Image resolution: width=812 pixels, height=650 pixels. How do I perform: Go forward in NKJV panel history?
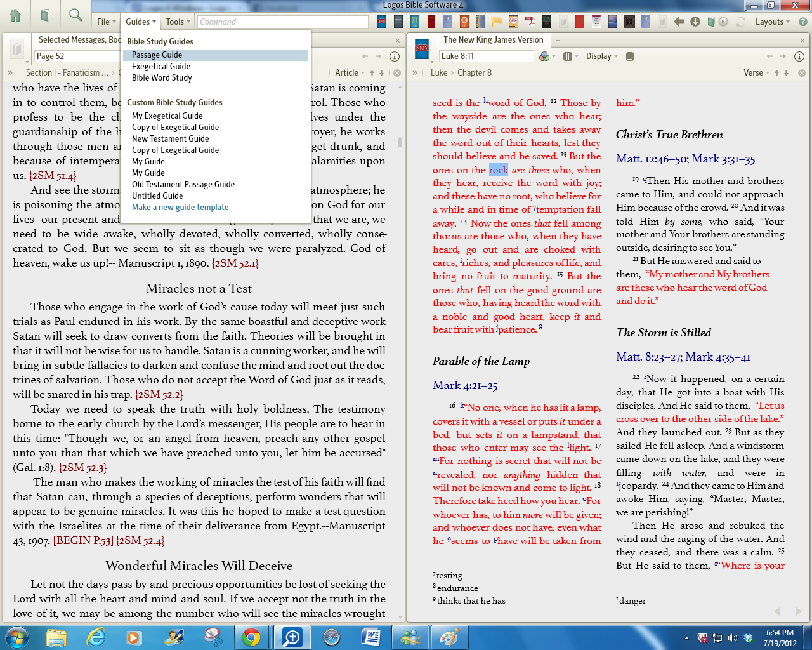[783, 56]
